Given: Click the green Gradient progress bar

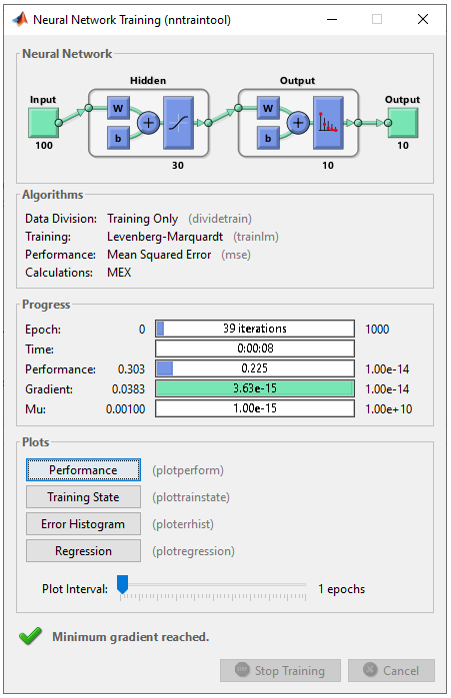Looking at the screenshot, I should point(255,389).
